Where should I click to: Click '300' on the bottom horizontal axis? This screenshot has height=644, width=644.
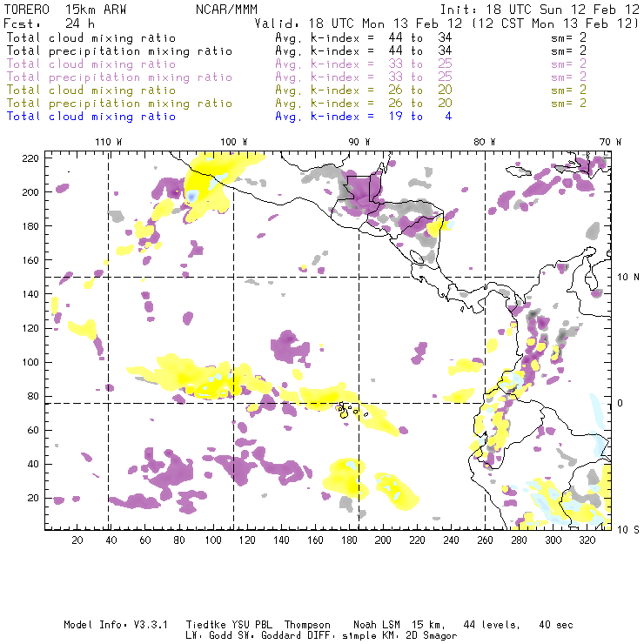coord(553,540)
